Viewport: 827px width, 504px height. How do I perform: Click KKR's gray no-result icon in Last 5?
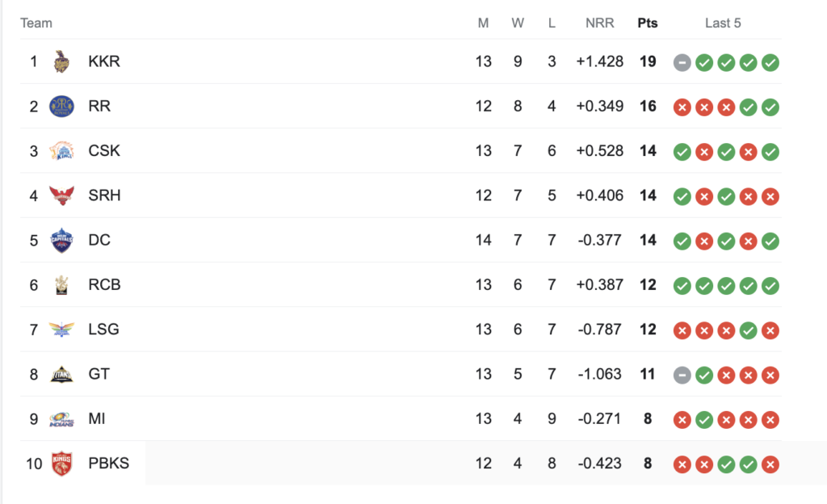click(682, 63)
